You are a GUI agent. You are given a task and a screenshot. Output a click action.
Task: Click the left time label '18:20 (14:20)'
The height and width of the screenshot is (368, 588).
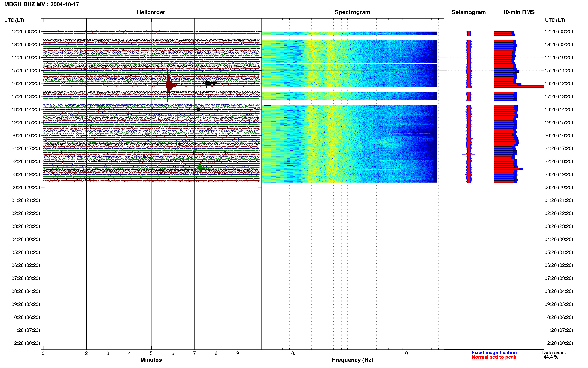26,109
